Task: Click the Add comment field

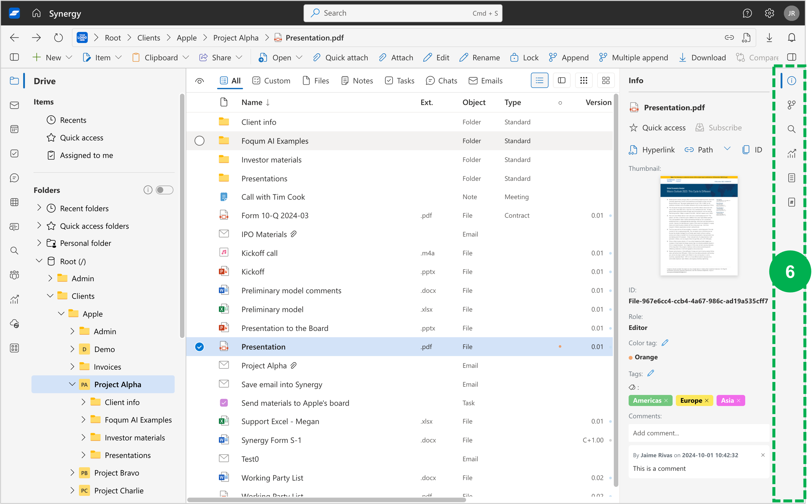Action: click(x=699, y=433)
